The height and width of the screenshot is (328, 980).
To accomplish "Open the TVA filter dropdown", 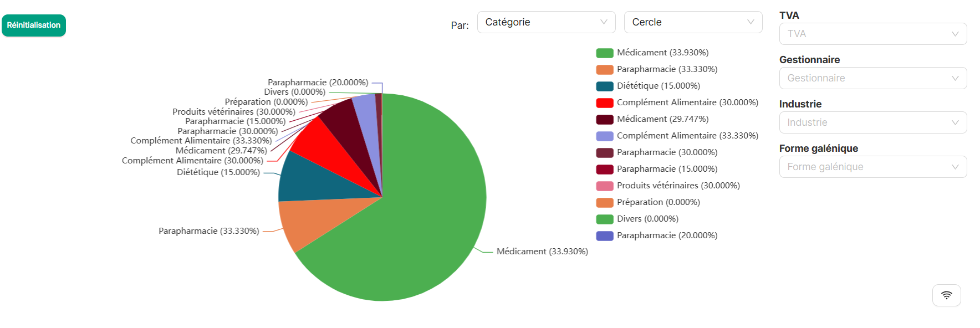I will [873, 34].
